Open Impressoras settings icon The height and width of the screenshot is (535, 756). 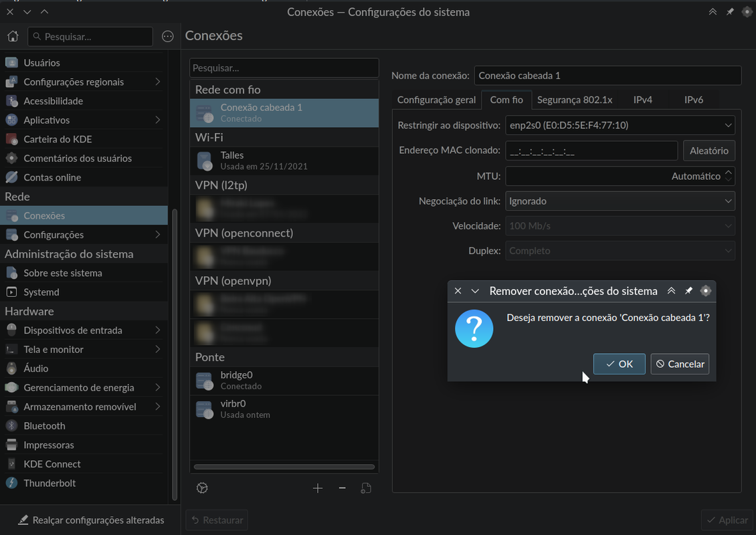click(11, 445)
